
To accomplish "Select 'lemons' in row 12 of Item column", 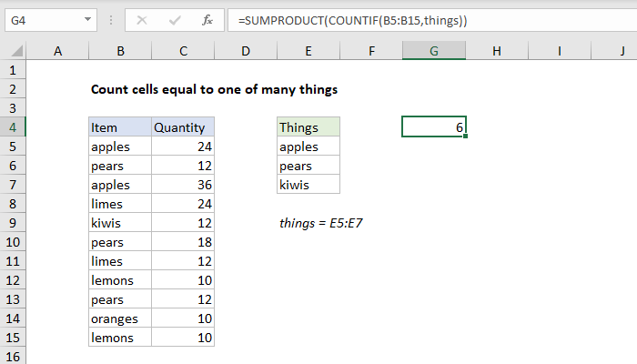I will pos(120,280).
